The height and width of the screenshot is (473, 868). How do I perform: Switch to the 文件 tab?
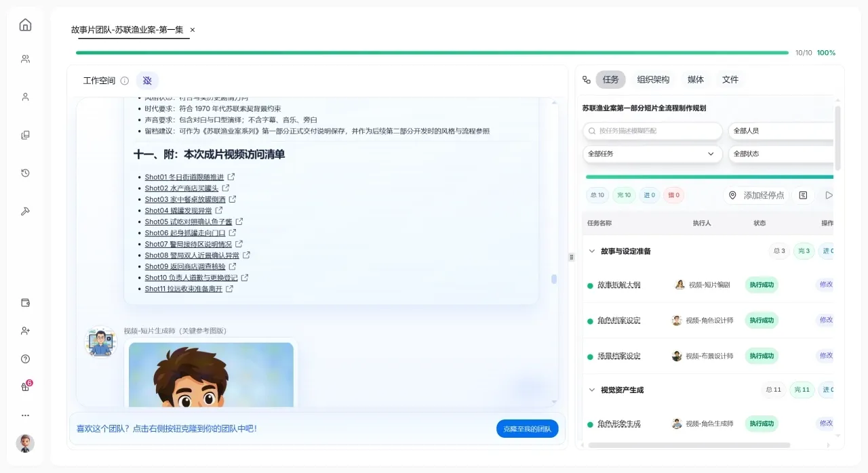tap(730, 80)
